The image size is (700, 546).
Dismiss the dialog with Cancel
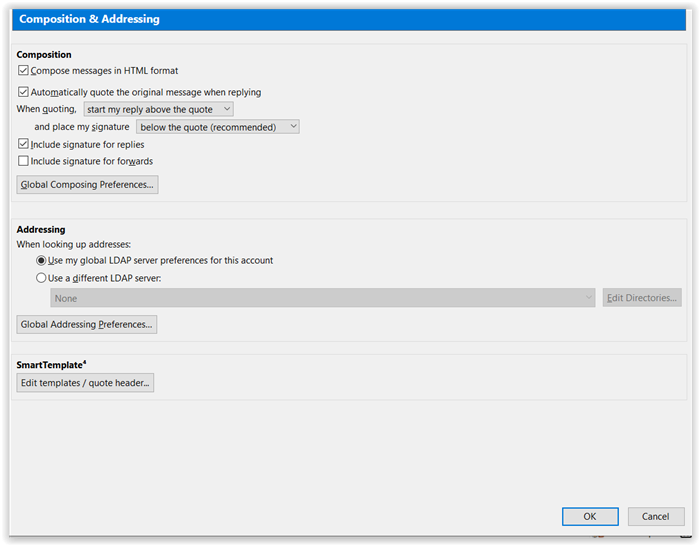click(656, 517)
